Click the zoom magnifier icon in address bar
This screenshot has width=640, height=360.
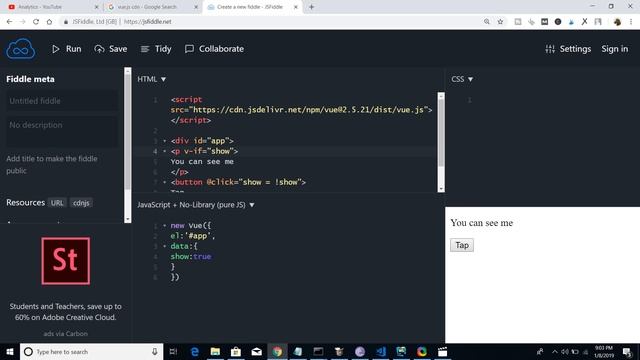pyautogui.click(x=487, y=22)
